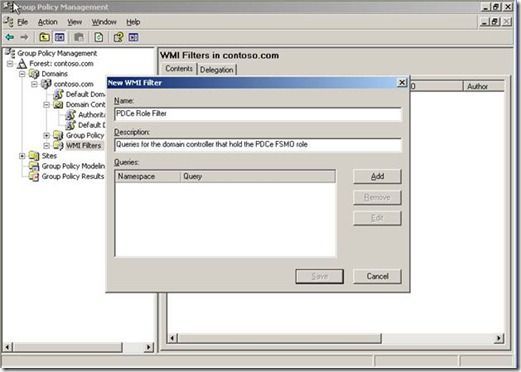521x372 pixels.
Task: Collapse the Domains tree node
Action: pos(22,74)
